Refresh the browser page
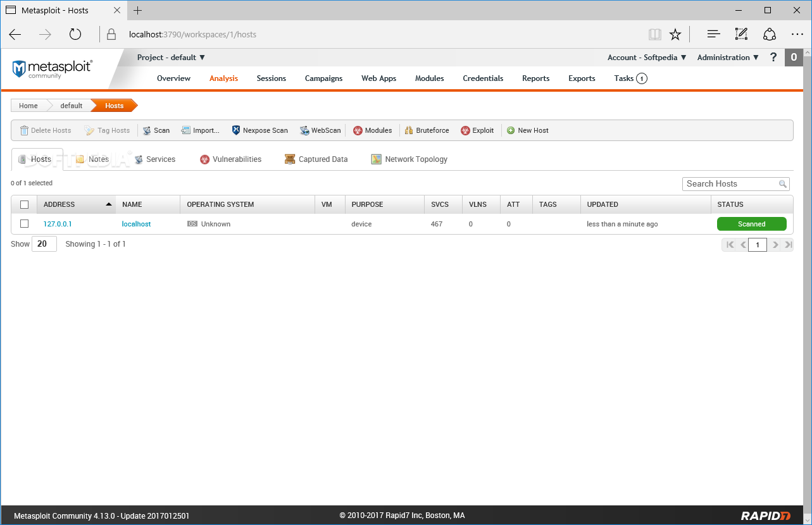This screenshot has width=812, height=525. (75, 34)
